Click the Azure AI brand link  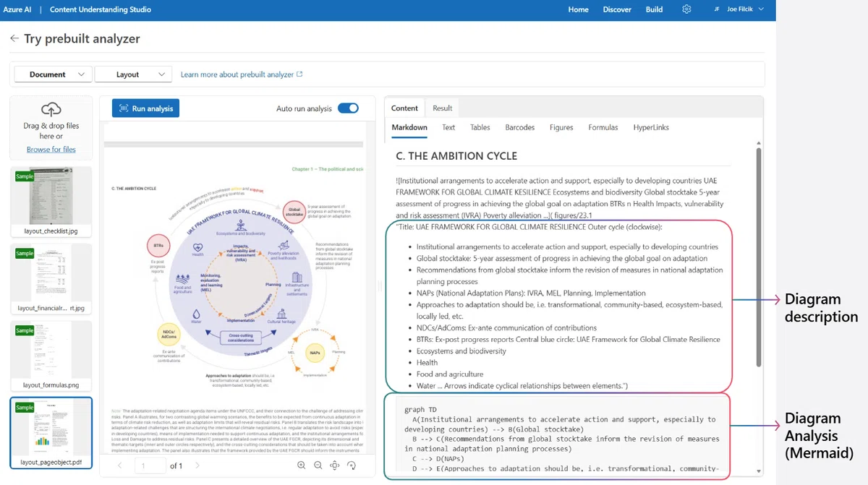click(18, 9)
